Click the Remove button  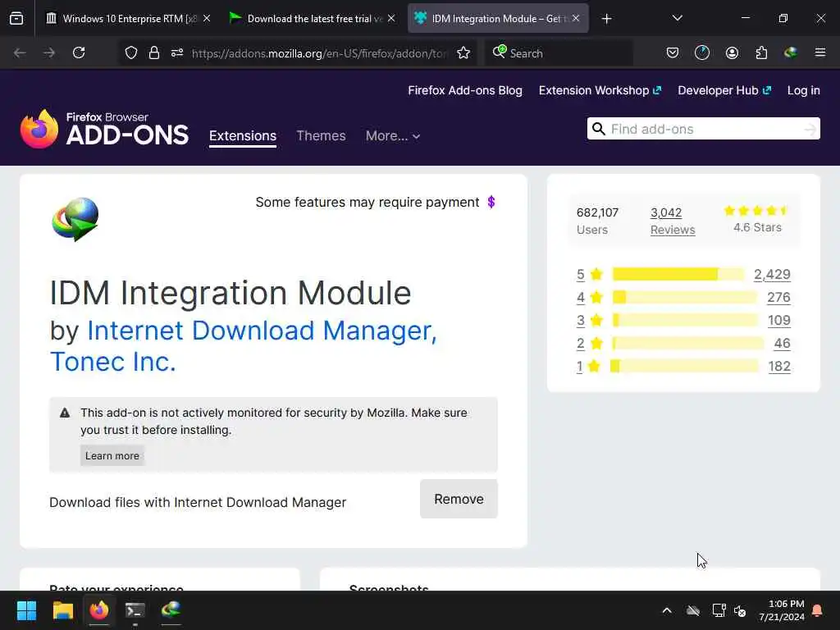(459, 499)
